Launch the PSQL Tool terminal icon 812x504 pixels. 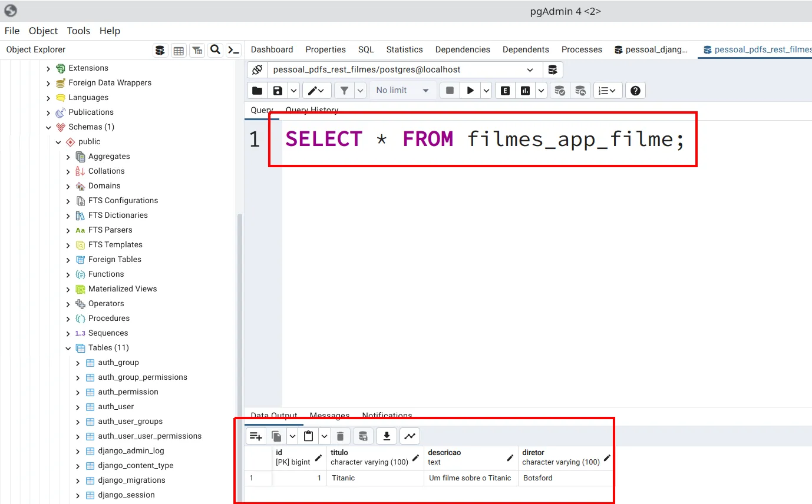234,50
